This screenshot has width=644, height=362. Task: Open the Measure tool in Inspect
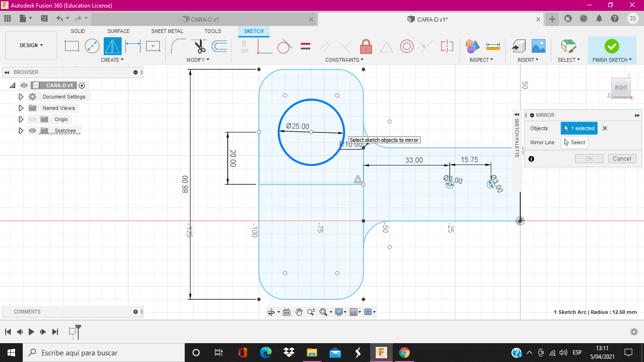coord(493,46)
